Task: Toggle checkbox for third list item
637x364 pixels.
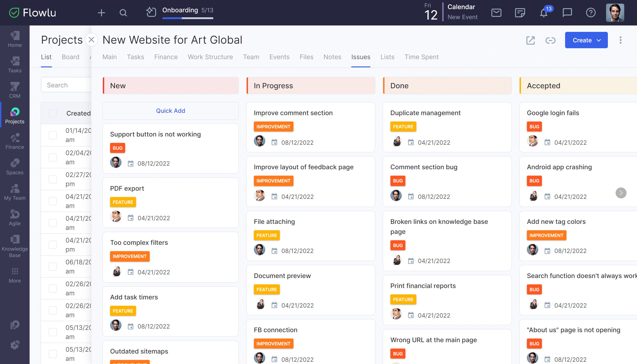Action: [52, 179]
